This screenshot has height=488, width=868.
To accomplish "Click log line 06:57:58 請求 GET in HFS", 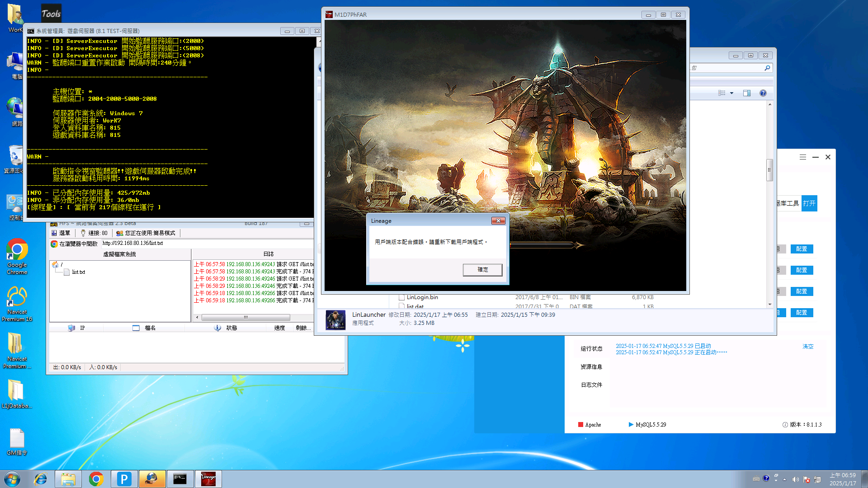I will [x=254, y=264].
